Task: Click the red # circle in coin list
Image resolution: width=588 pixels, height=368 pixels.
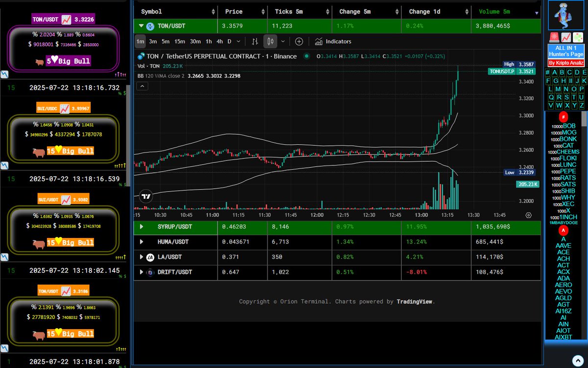Action: 563,117
